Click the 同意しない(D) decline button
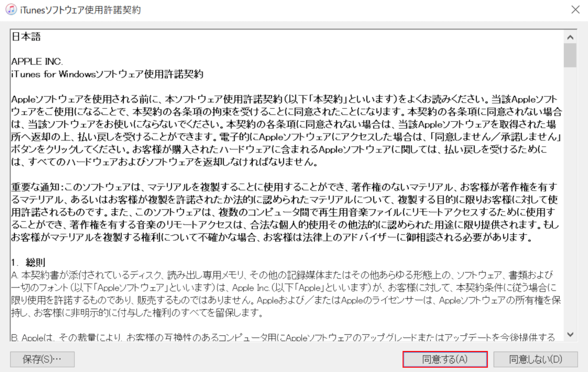 click(535, 359)
